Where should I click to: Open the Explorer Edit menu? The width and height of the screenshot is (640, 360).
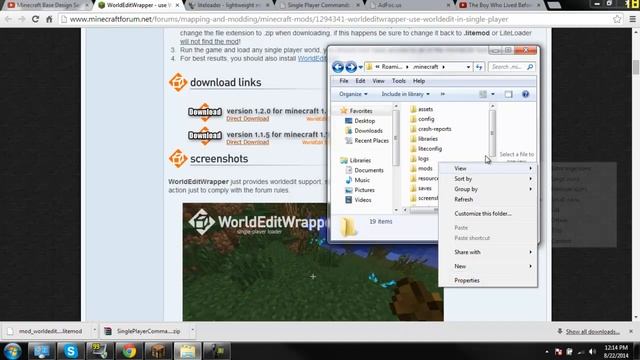click(x=360, y=81)
